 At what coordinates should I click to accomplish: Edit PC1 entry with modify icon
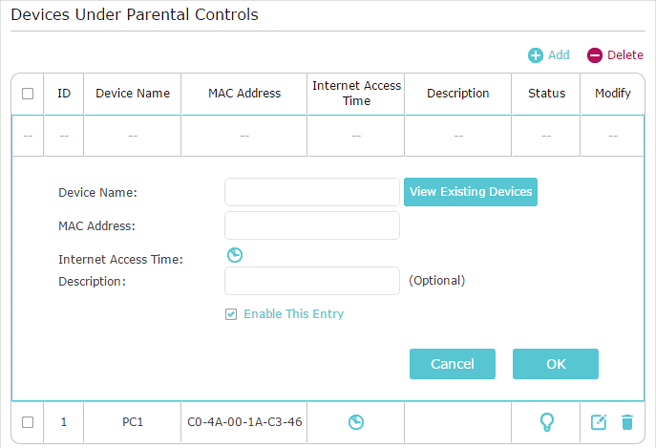coord(599,422)
